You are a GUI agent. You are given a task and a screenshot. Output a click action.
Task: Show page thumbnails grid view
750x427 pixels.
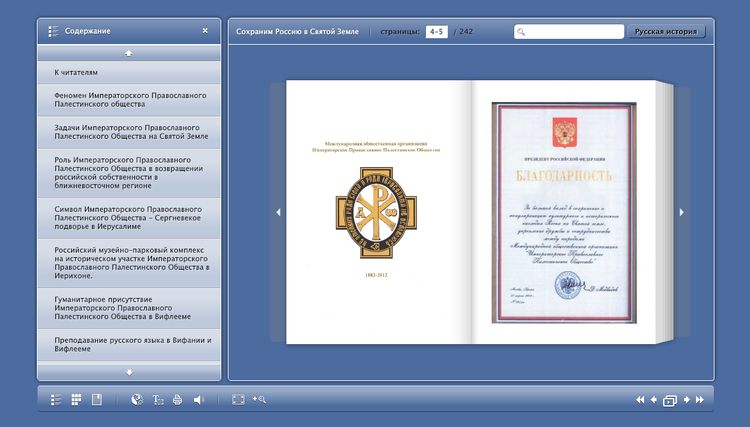point(76,400)
